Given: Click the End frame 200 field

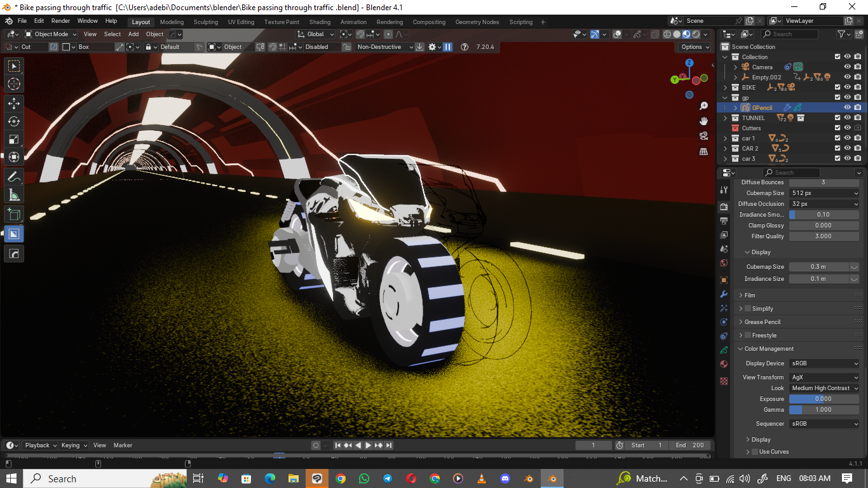Looking at the screenshot, I should coord(690,445).
